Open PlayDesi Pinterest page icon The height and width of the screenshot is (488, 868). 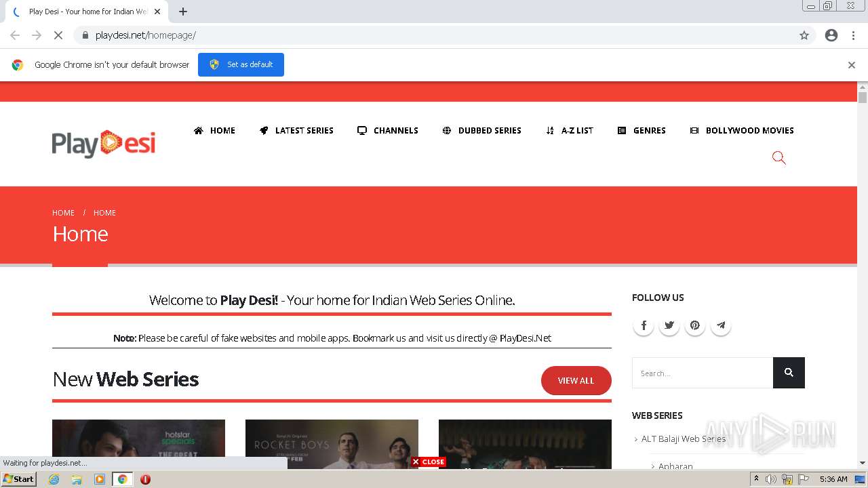(695, 325)
